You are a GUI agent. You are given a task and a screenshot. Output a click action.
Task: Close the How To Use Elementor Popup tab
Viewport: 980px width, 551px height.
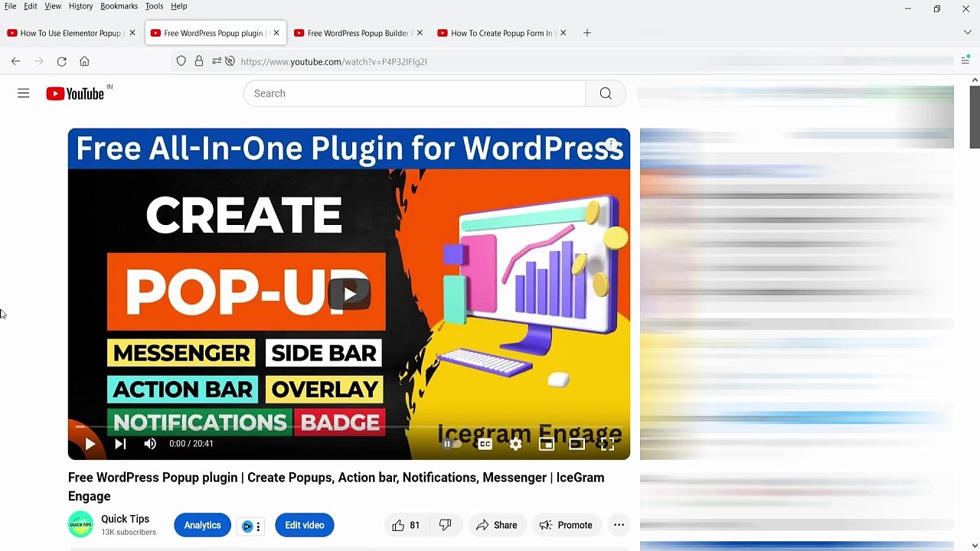[132, 33]
